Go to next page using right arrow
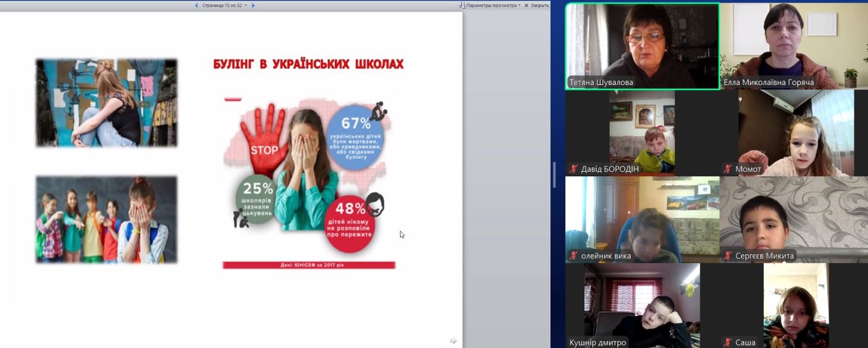868x348 pixels. click(253, 5)
